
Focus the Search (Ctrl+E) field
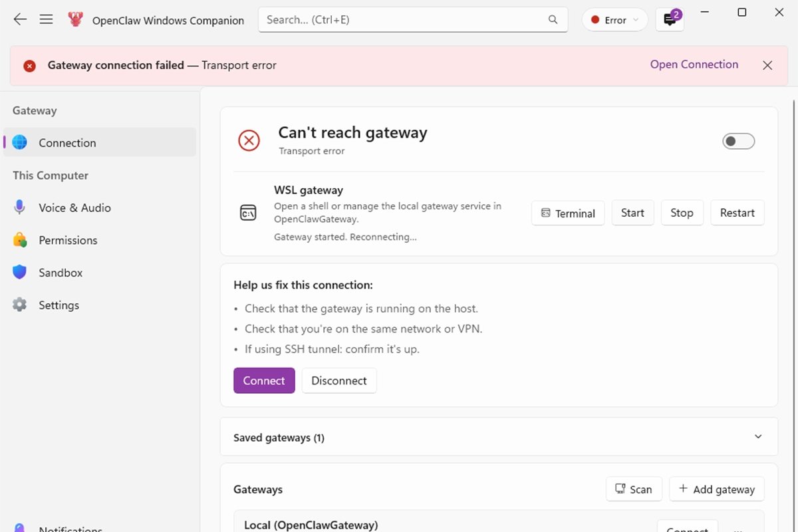pyautogui.click(x=412, y=20)
